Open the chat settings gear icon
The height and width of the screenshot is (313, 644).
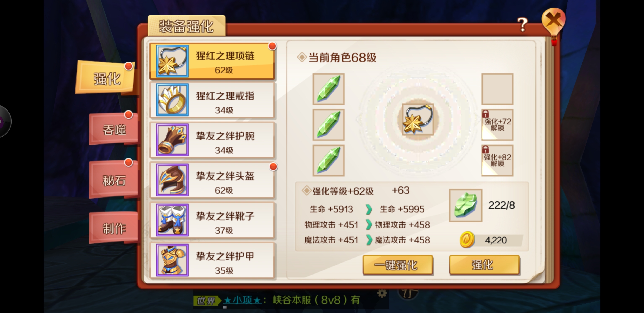tap(382, 293)
